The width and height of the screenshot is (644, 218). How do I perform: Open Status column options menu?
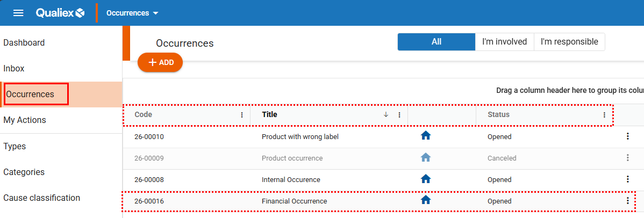tap(604, 115)
